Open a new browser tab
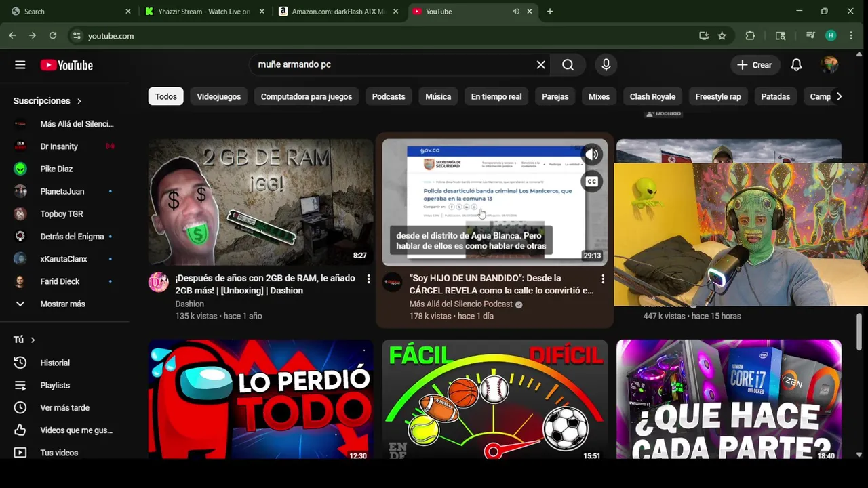 click(550, 12)
